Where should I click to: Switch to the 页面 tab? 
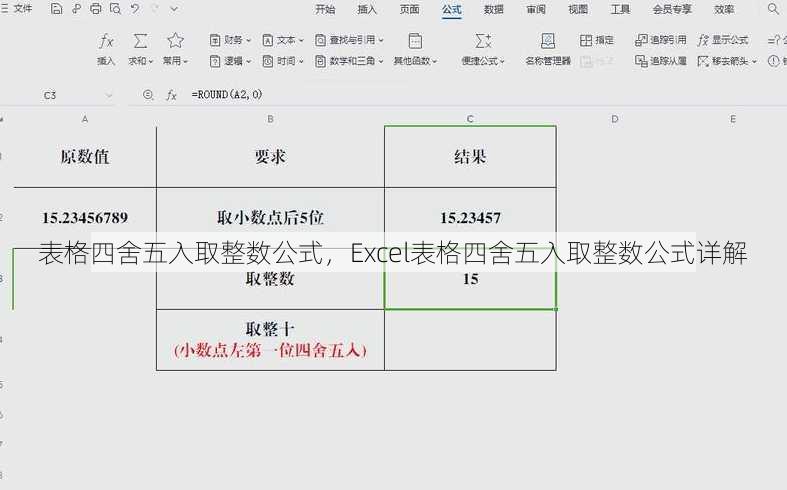(x=410, y=10)
